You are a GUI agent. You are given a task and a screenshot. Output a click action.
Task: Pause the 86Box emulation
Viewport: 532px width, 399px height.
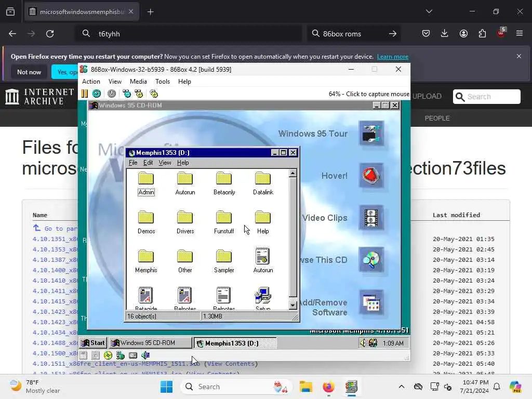point(85,94)
